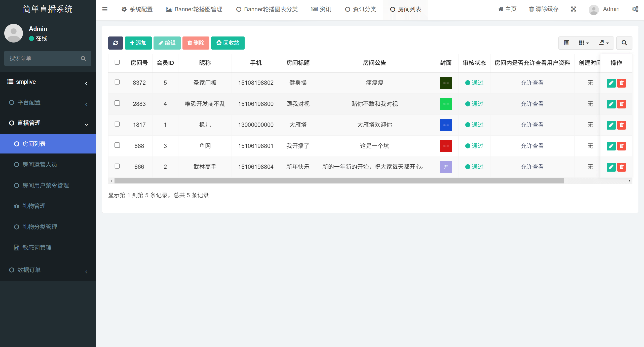Select all rows with the header checkbox

click(117, 62)
